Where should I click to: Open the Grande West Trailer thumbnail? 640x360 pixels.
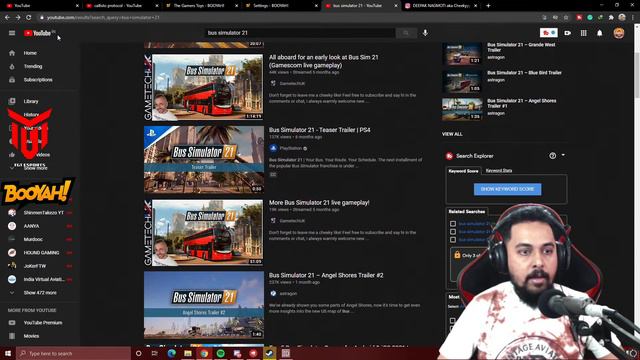462,53
